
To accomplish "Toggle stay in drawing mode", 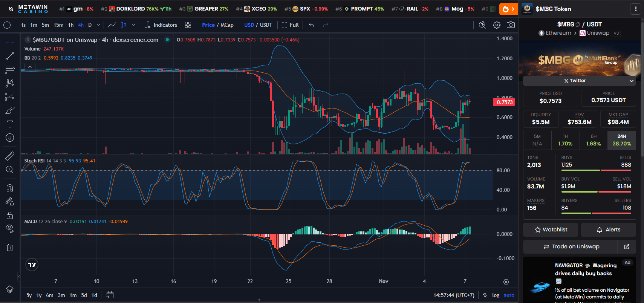I will click(10, 202).
